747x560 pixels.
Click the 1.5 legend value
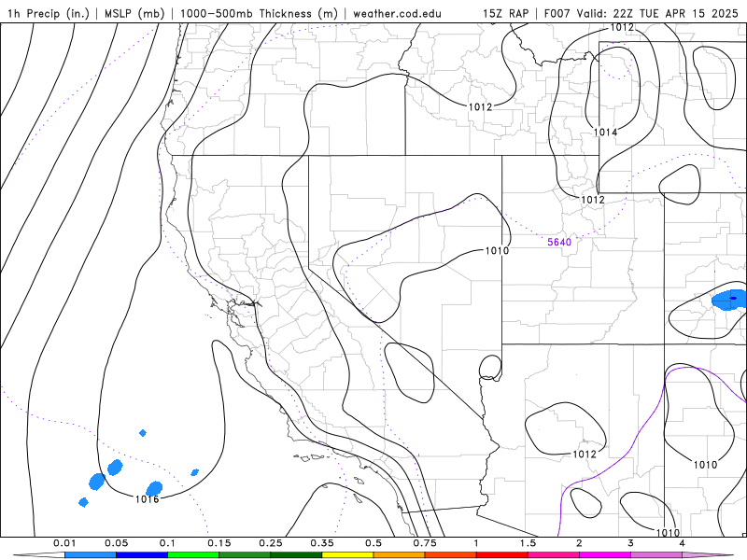[x=528, y=543]
